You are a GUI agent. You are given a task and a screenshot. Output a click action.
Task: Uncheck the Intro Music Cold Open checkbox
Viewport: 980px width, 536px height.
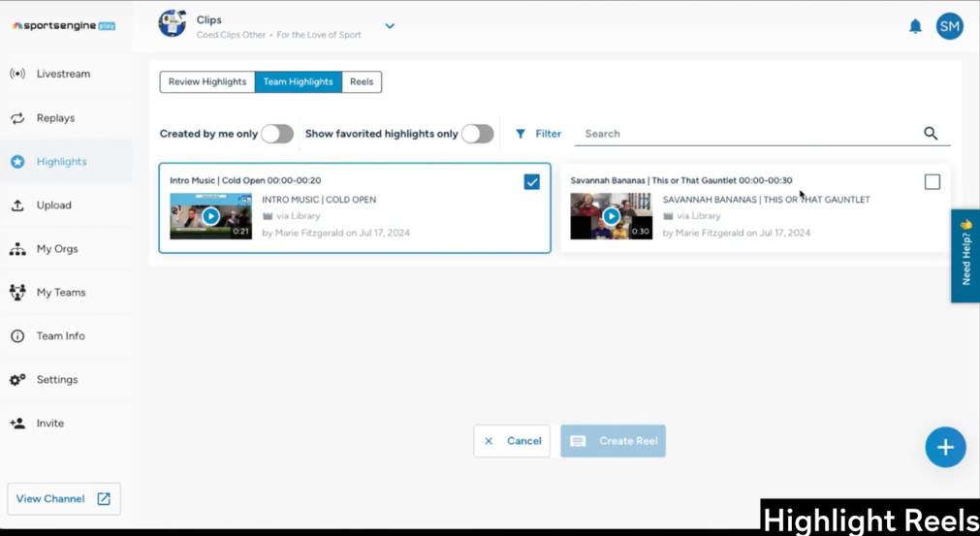coord(531,181)
